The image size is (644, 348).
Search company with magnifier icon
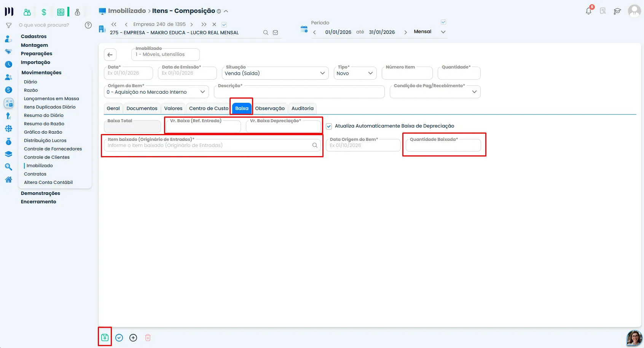(x=266, y=33)
